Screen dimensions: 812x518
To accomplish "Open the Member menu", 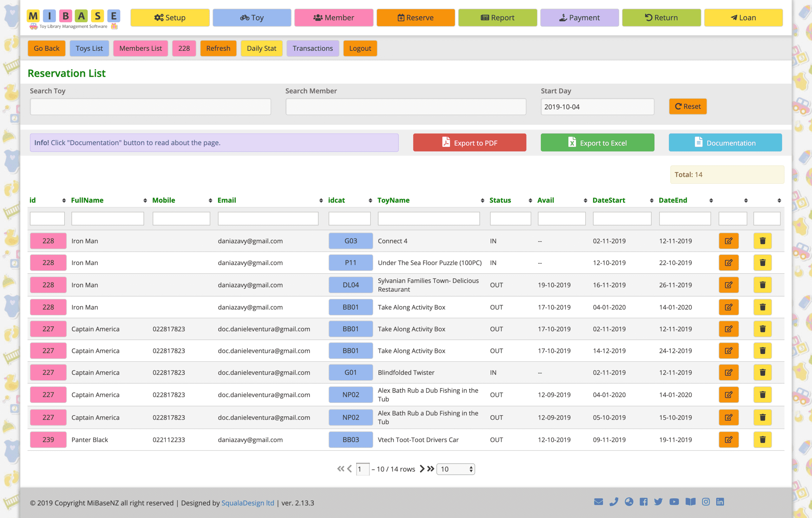I will pos(334,17).
